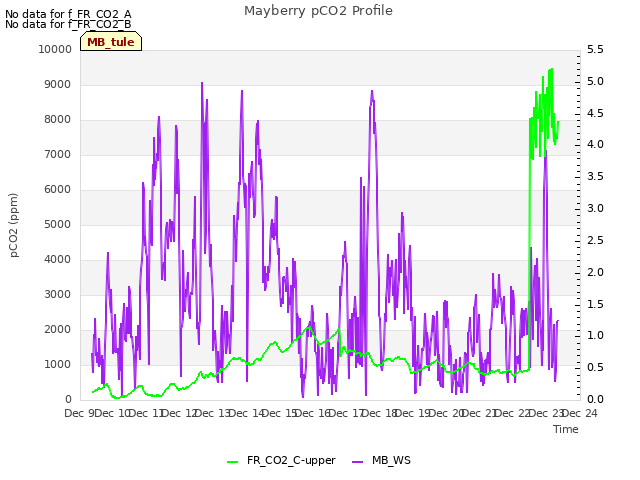Click the Dec 20 x-axis label
This screenshot has width=640, height=480.
pos(446,413)
